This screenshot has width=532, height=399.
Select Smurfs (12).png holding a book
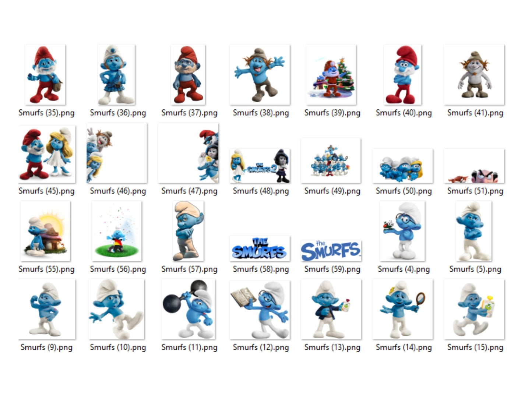(260, 309)
